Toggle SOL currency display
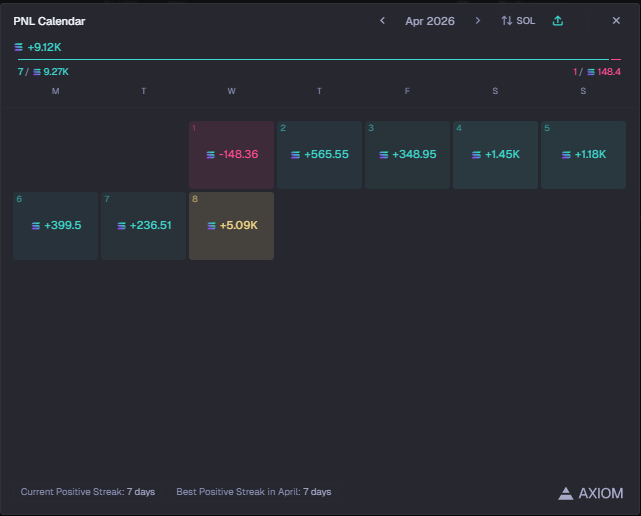The image size is (641, 516). [518, 21]
